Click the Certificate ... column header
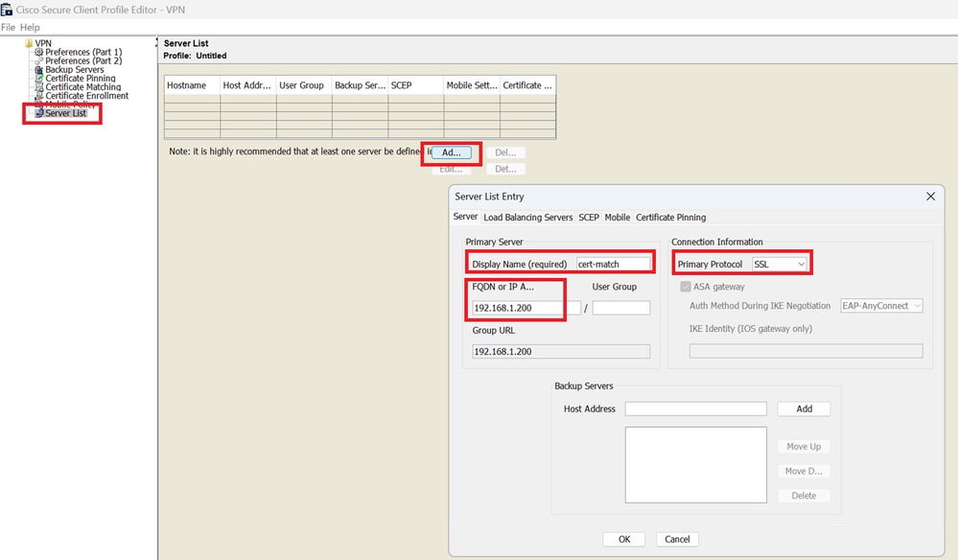958x560 pixels. (527, 85)
